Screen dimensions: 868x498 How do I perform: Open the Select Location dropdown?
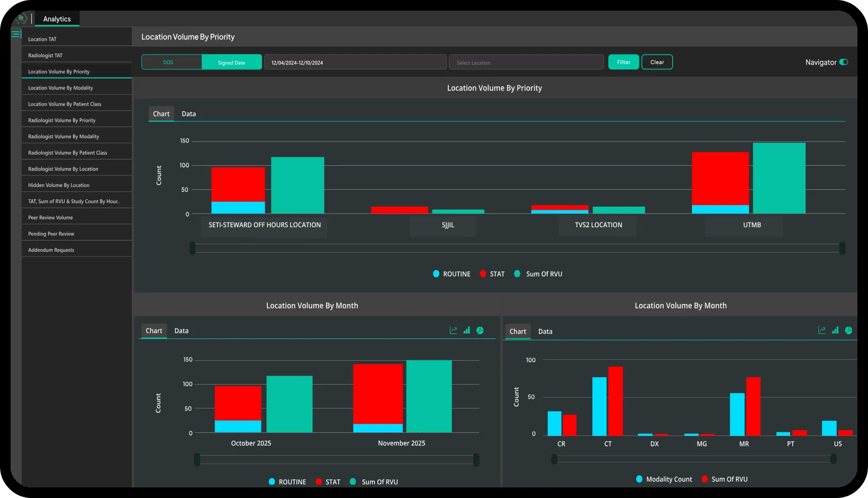pyautogui.click(x=526, y=63)
